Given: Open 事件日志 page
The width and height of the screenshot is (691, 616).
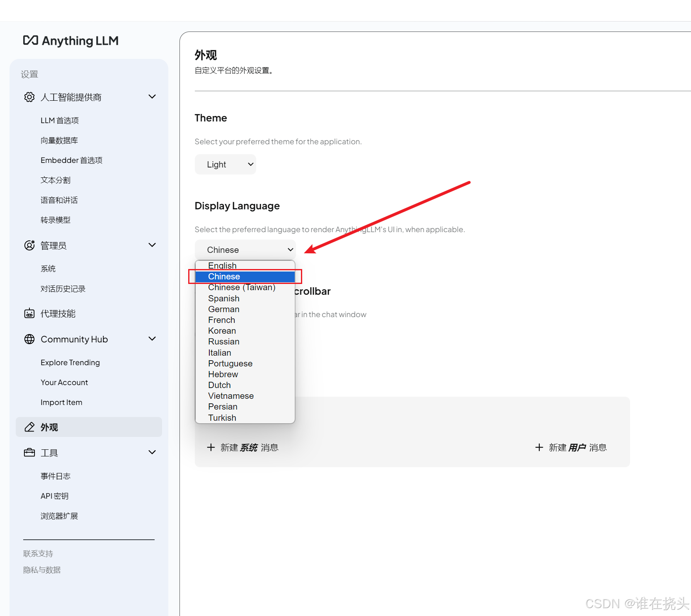Looking at the screenshot, I should pyautogui.click(x=56, y=476).
